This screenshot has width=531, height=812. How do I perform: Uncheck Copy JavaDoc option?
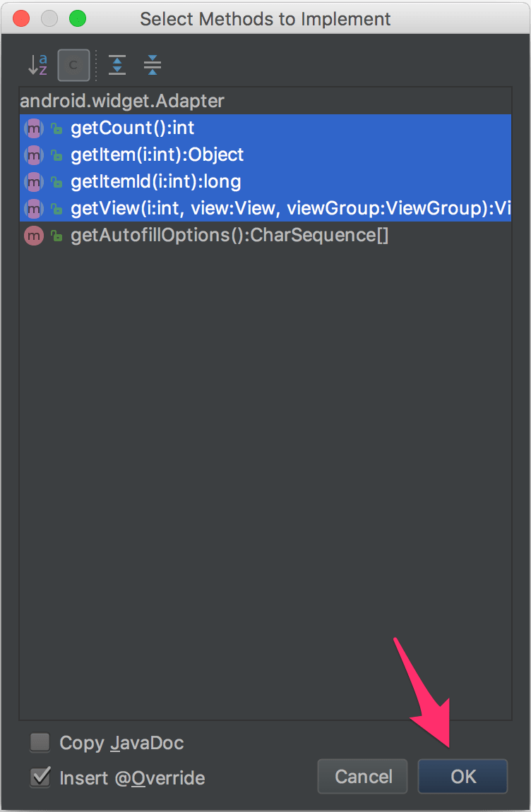click(x=40, y=742)
